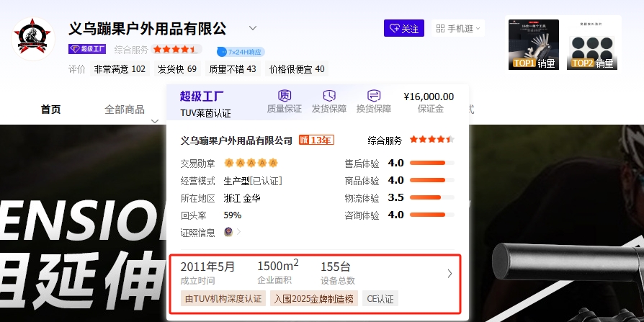Click the 生产型[已认证] business mode value

(253, 181)
